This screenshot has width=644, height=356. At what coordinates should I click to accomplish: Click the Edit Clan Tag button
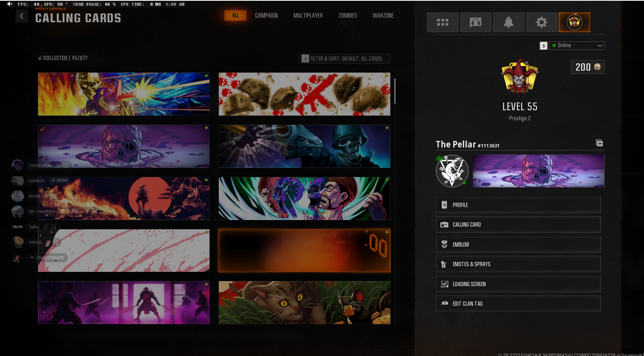pos(518,304)
